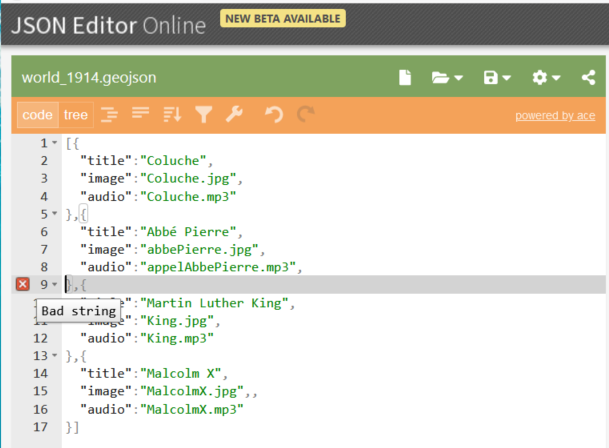The image size is (609, 448).
Task: Click the "MalcolmX.jpg" string value
Action: pos(192,391)
